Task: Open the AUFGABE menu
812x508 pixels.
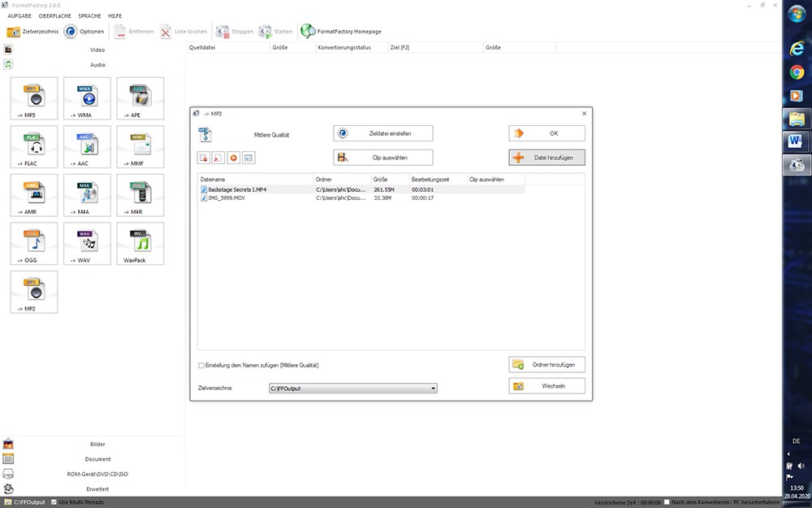Action: pos(19,15)
